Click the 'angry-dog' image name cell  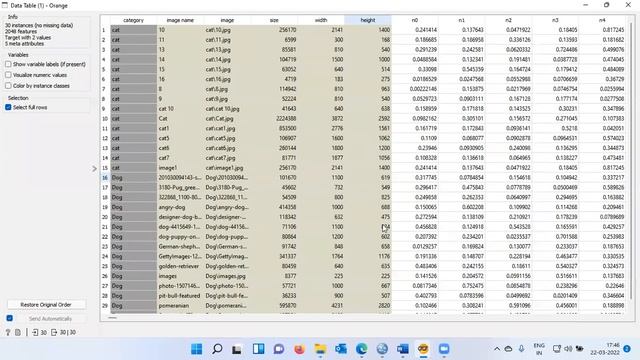pyautogui.click(x=180, y=207)
